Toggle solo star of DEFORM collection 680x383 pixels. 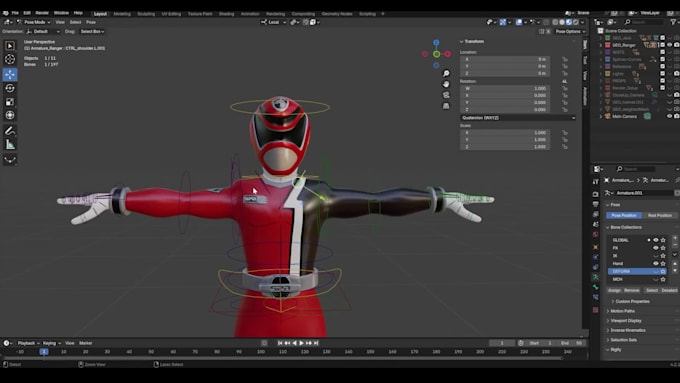pos(663,272)
